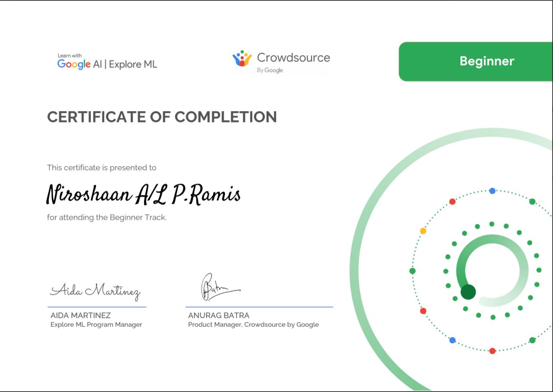Screen dimensions: 553x392
Task: Click the 'Crowdsource' wordmark text
Action: 293,57
